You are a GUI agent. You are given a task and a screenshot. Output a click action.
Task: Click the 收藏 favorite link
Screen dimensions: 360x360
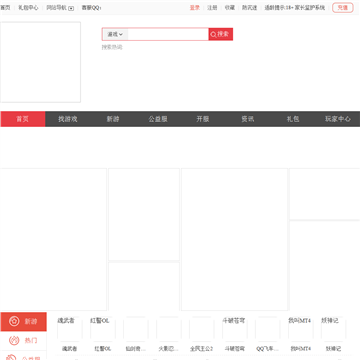[x=229, y=8]
